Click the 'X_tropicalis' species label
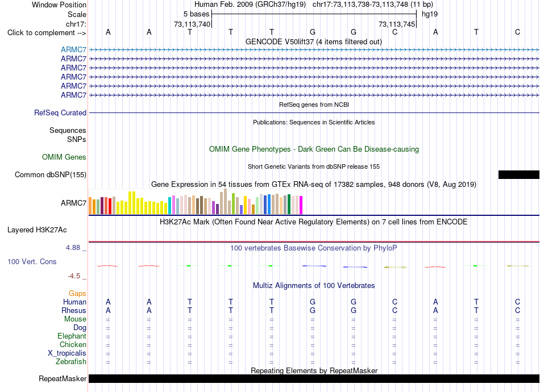 click(67, 353)
